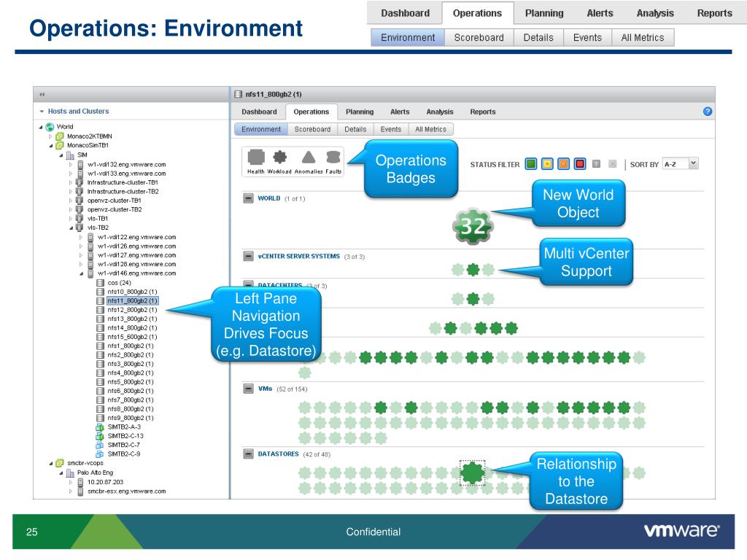Select Infrastructure-cluster-TB1 in the tree
The width and height of the screenshot is (747, 560).
coord(123,182)
